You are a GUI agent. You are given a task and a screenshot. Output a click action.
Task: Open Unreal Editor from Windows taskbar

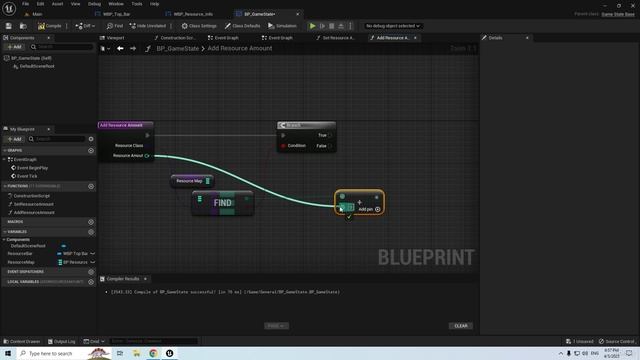click(169, 353)
